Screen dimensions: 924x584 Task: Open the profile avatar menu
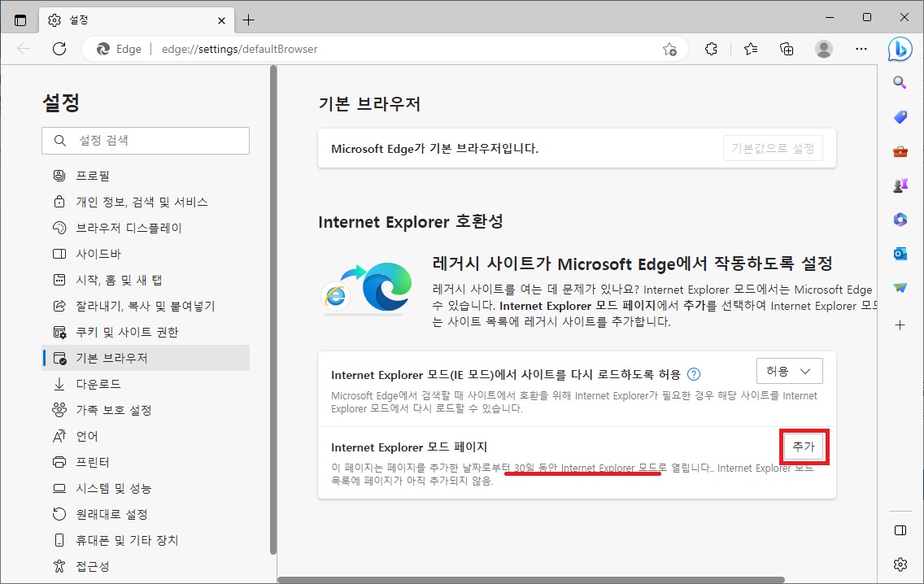[x=824, y=49]
